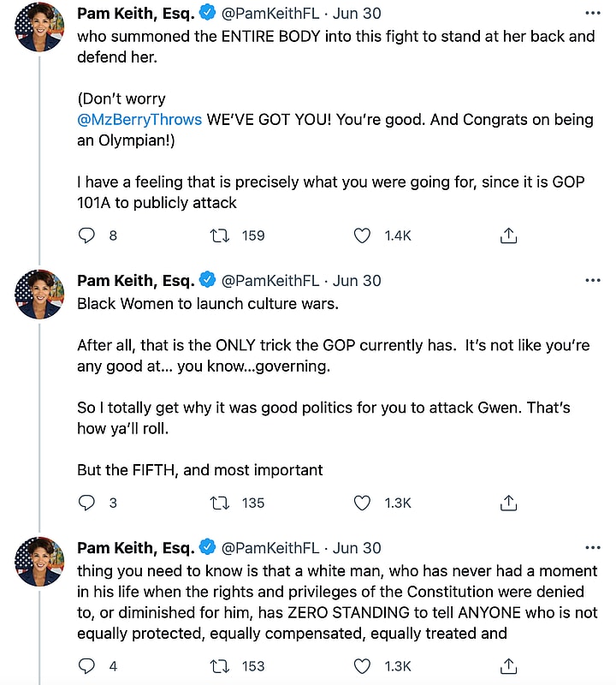Click Pam Keith's avatar on the third tweet
The width and height of the screenshot is (616, 685).
(x=39, y=562)
